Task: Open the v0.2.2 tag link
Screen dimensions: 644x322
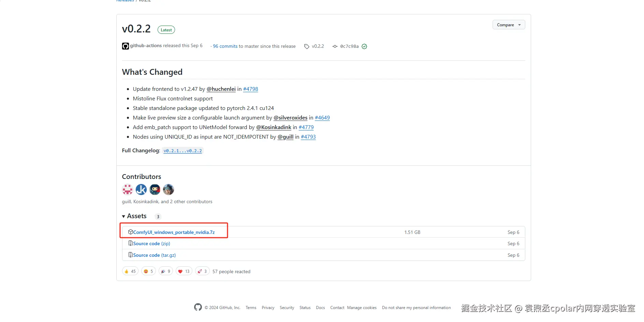Action: tap(318, 46)
